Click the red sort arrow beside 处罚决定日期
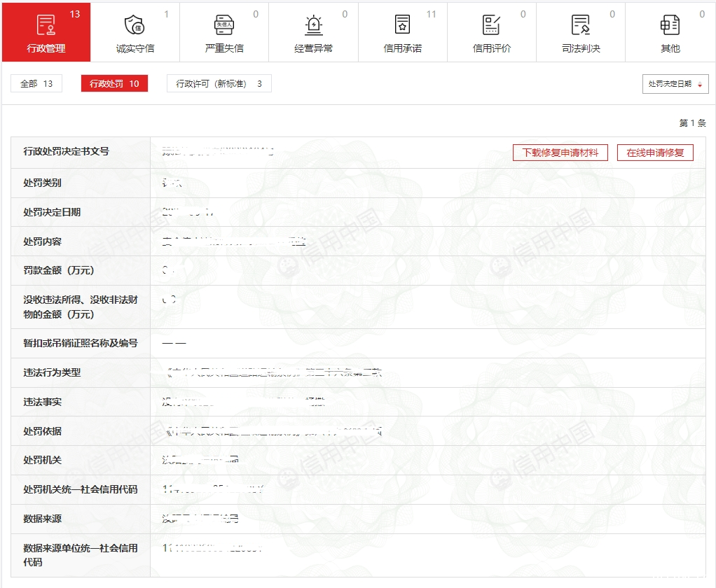The height and width of the screenshot is (588, 716). [699, 85]
